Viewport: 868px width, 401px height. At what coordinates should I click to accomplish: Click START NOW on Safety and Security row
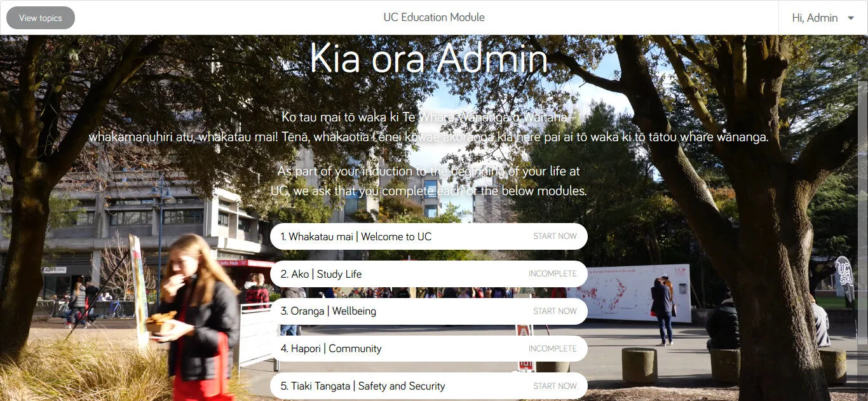pos(555,386)
